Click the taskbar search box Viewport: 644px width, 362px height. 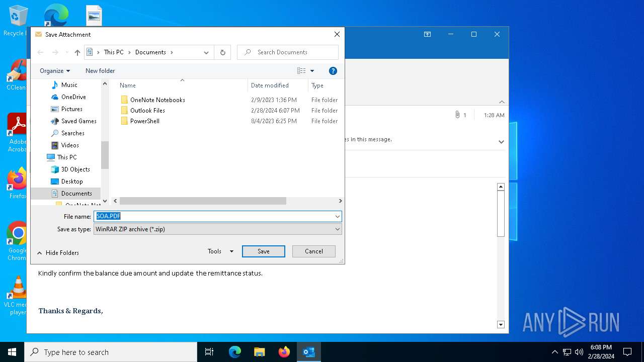pyautogui.click(x=111, y=352)
